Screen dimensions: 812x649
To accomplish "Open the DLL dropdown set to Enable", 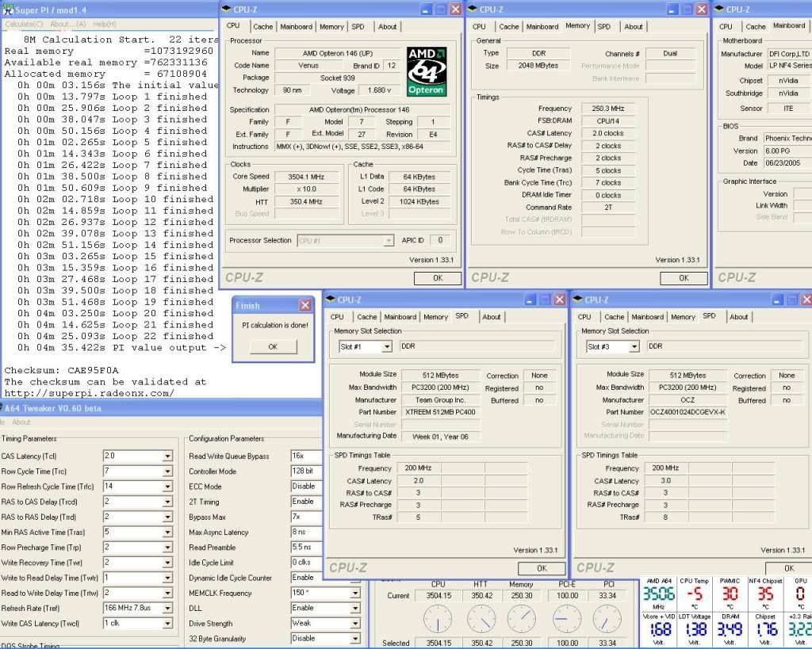I will coord(355,609).
